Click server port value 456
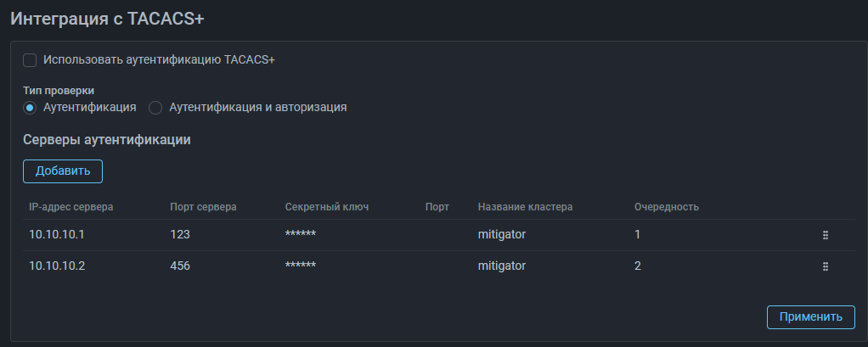The width and height of the screenshot is (868, 347). (x=180, y=266)
